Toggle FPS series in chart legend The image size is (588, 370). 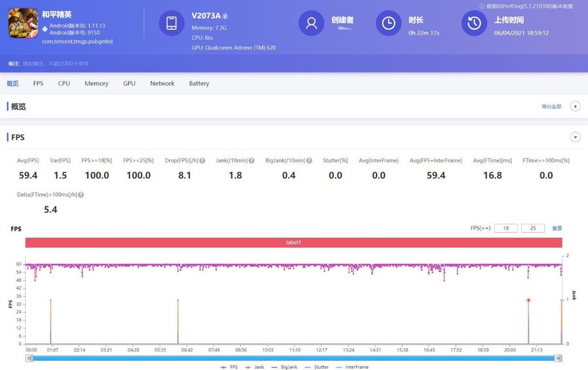tap(230, 367)
